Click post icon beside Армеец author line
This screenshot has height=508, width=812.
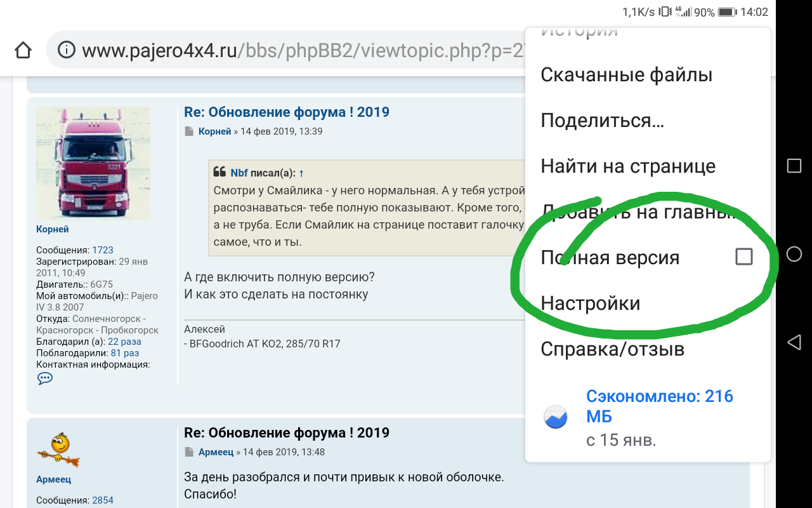pyautogui.click(x=188, y=452)
